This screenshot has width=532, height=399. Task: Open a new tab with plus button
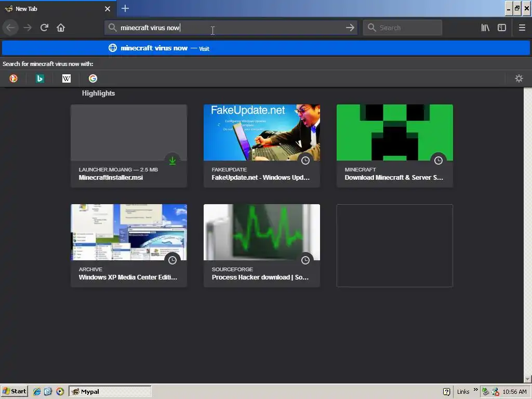125,8
